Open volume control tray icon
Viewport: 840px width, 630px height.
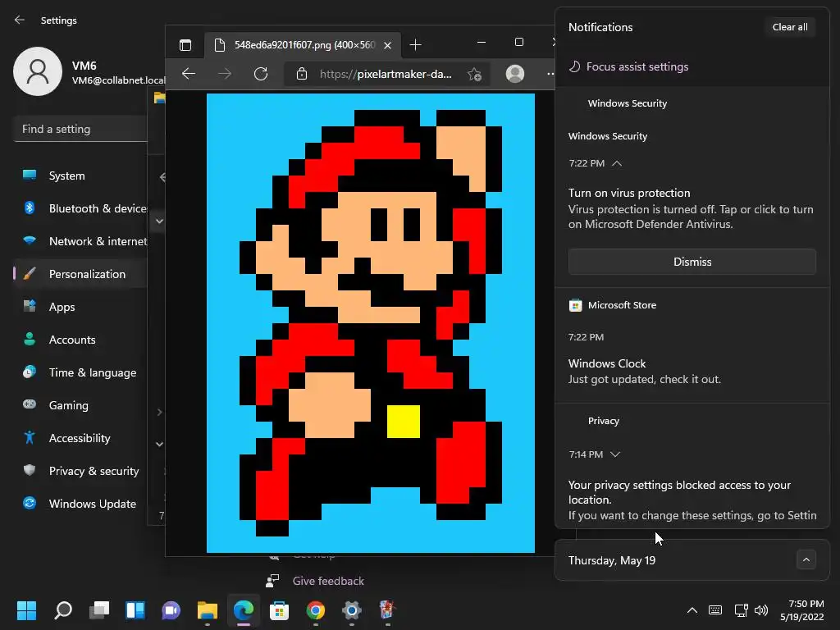[760, 609]
